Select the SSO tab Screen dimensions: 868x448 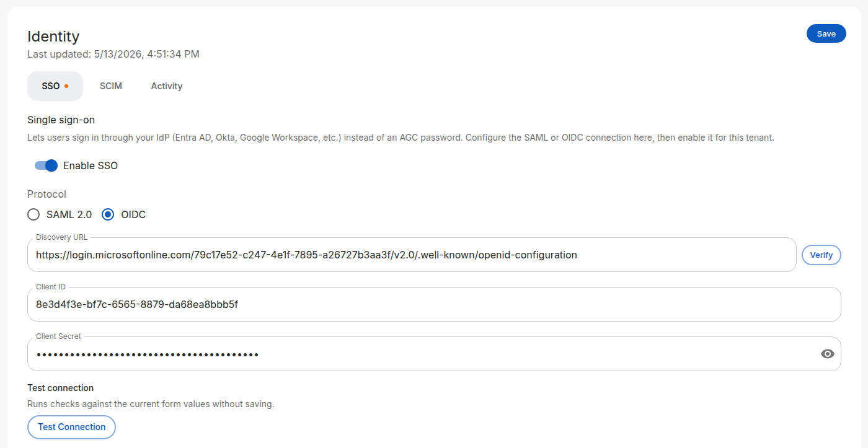(x=55, y=86)
